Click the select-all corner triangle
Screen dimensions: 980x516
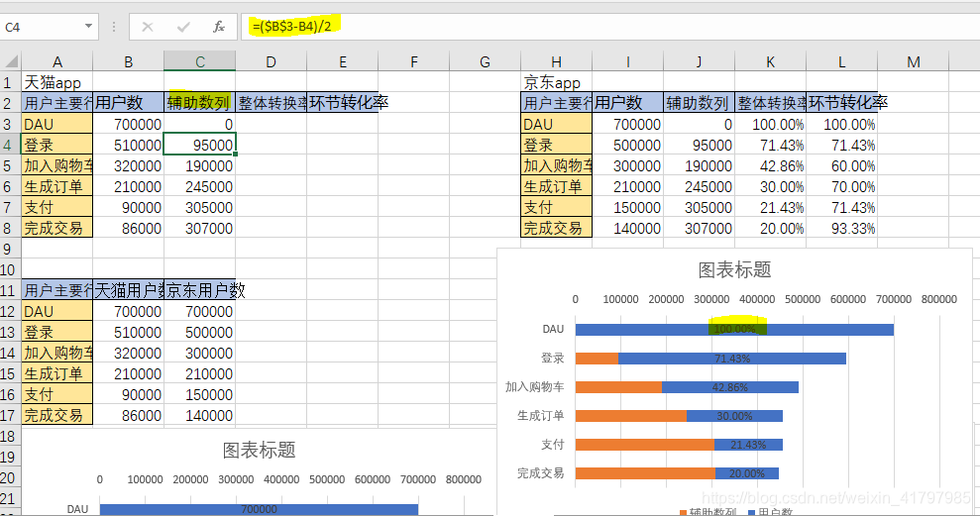tap(11, 61)
